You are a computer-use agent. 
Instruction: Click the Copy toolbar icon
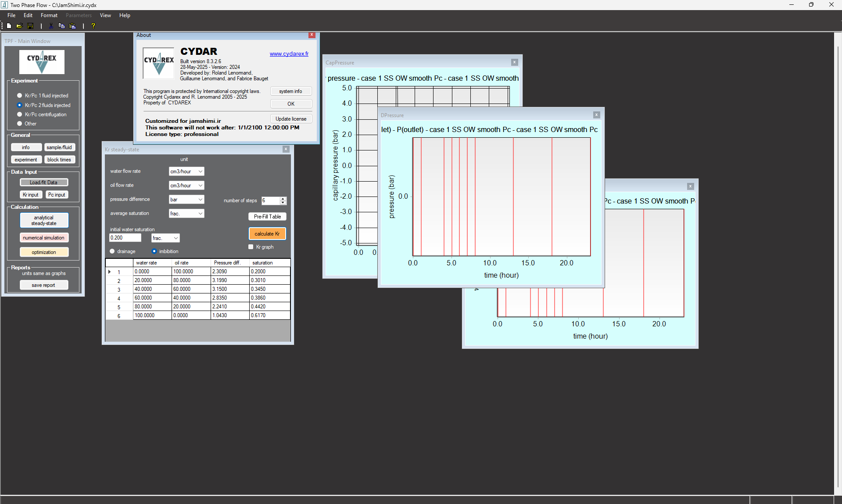(x=61, y=26)
